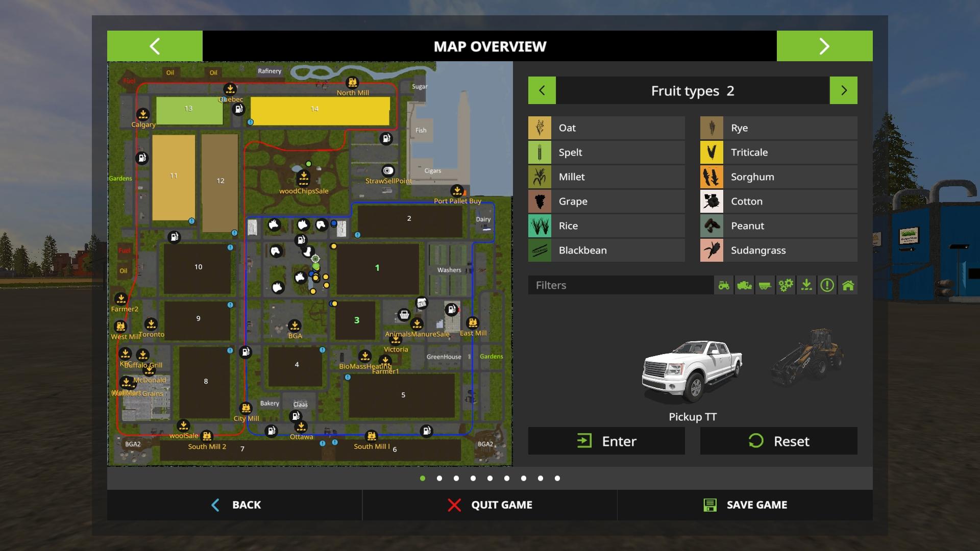The width and height of the screenshot is (980, 551).
Task: Click the home filter icon
Action: 848,285
